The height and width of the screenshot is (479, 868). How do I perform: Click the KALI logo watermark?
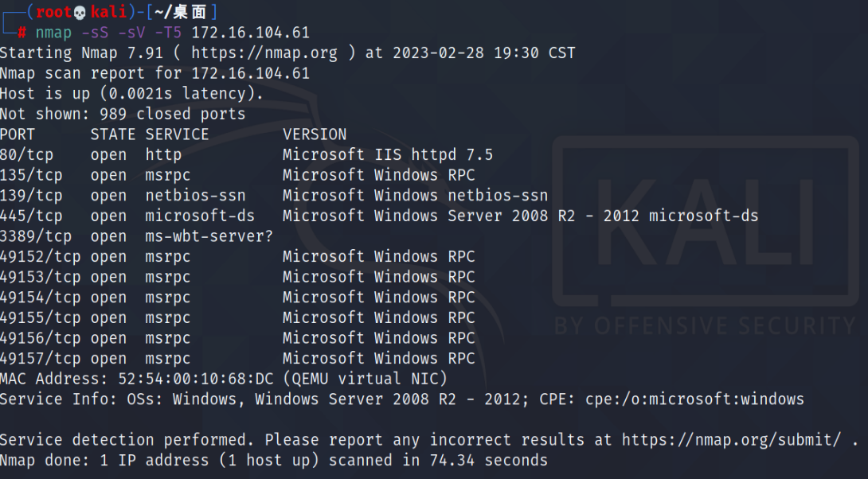(x=706, y=221)
